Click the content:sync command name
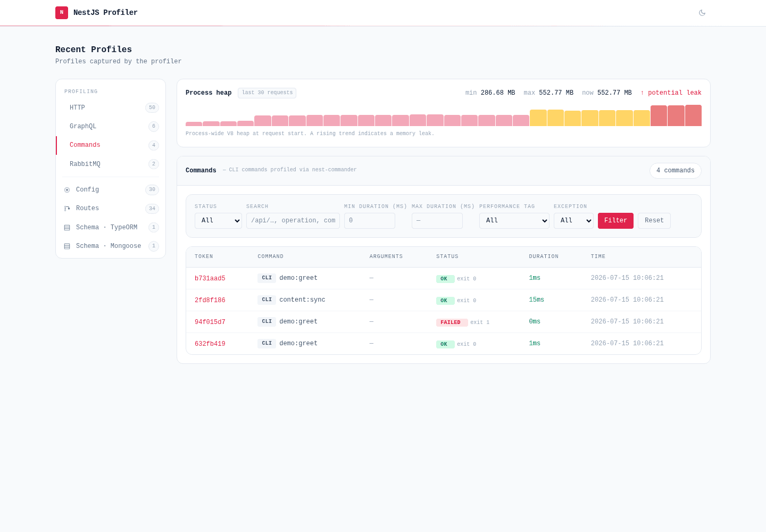 click(x=302, y=300)
